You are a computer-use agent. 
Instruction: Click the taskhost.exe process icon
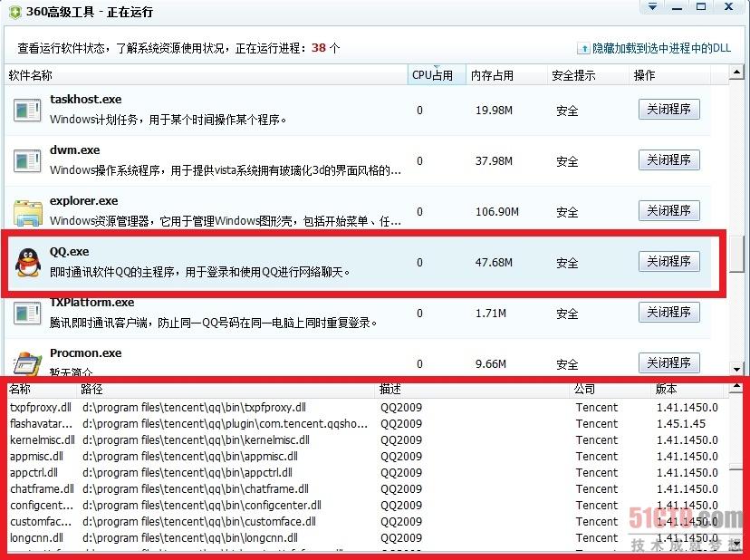[27, 111]
